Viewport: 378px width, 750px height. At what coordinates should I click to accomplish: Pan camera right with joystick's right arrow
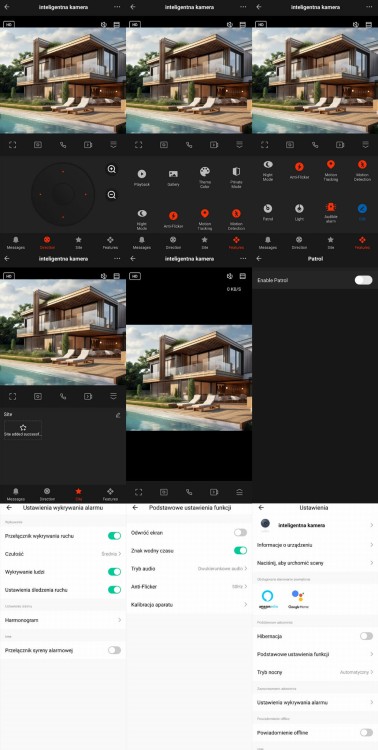click(86, 194)
